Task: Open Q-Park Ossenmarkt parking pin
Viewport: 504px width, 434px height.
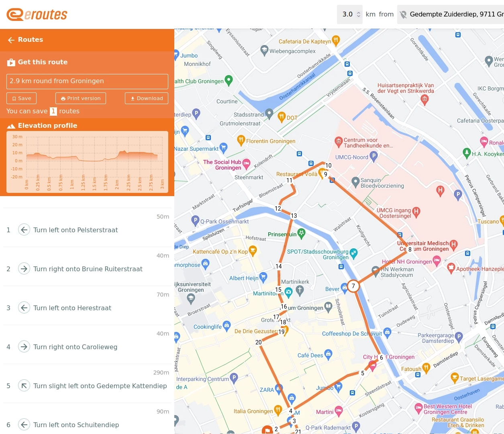Action: [x=195, y=220]
